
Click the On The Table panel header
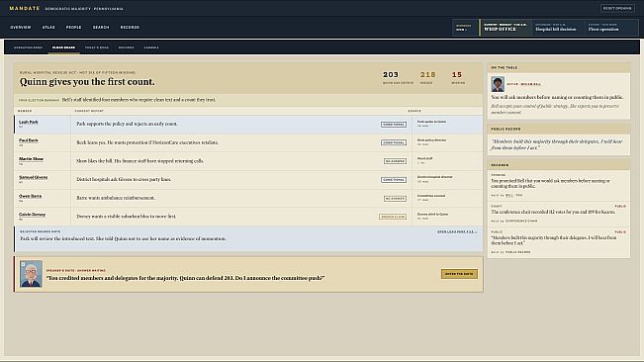tap(559, 67)
